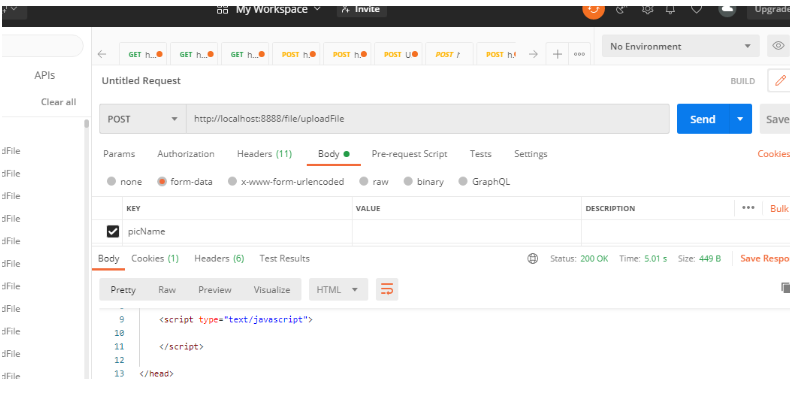Open the HTML response format dropdown
The height and width of the screenshot is (393, 791).
click(x=338, y=290)
